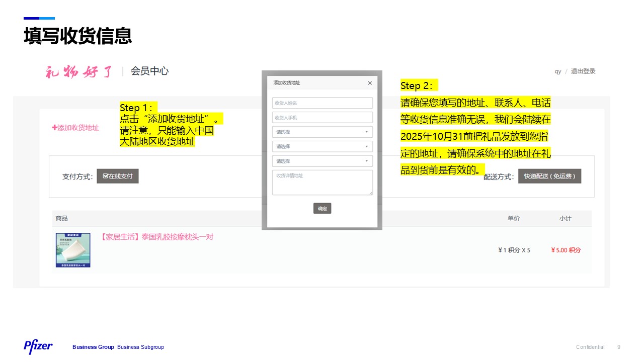This screenshot has height=362, width=644.
Task: Click the Pfizer logo in the footer
Action: pyautogui.click(x=38, y=346)
